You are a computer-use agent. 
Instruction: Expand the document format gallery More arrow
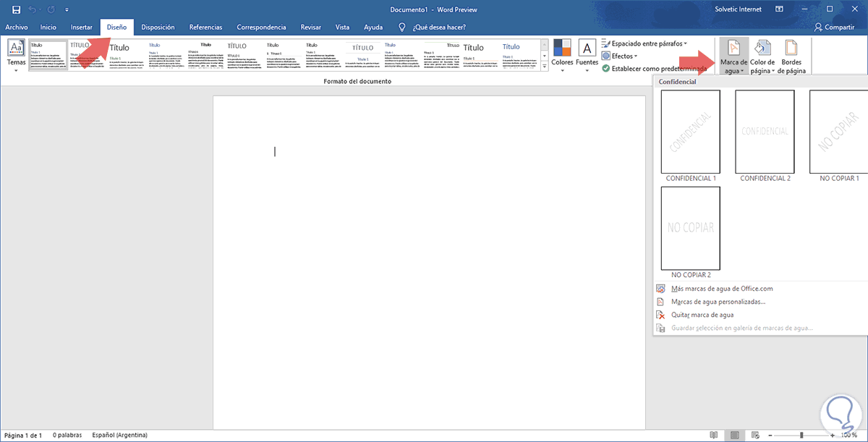coord(545,66)
